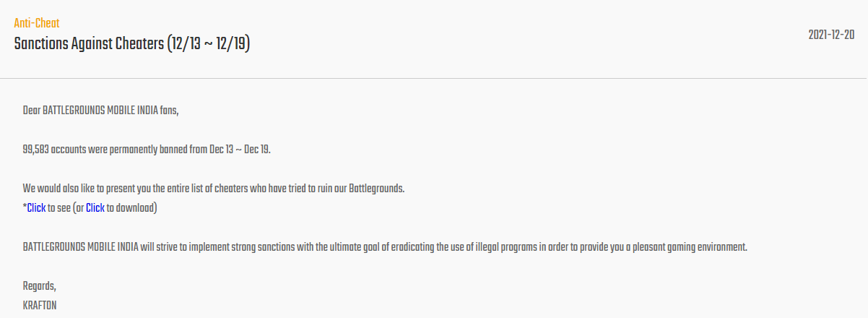The height and width of the screenshot is (318, 868).
Task: Select the orange Anti-Cheat category label
Action: pyautogui.click(x=37, y=23)
